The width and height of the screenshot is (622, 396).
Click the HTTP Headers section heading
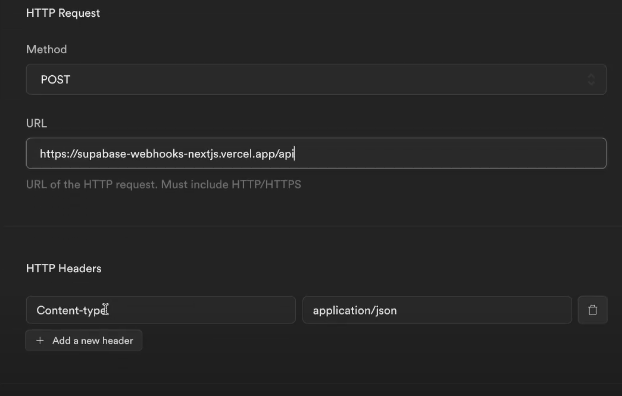tap(64, 268)
